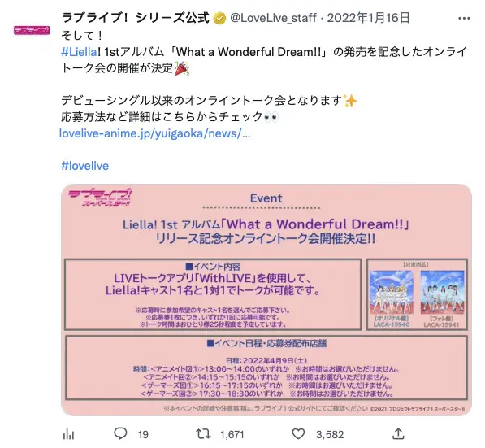485x448 pixels.
Task: Click the LACA-15940 album cover
Action: [x=392, y=292]
